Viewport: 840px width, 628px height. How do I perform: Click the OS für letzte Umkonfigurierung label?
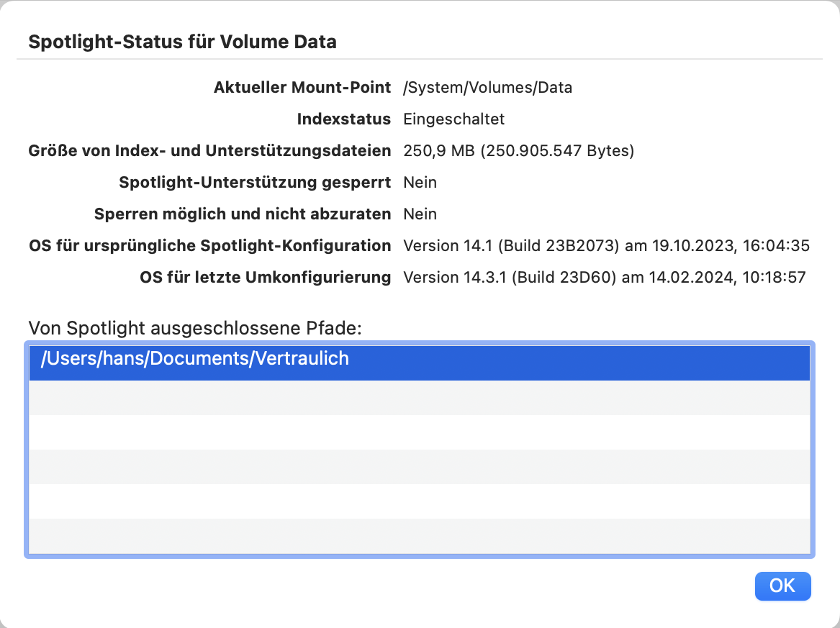(265, 277)
